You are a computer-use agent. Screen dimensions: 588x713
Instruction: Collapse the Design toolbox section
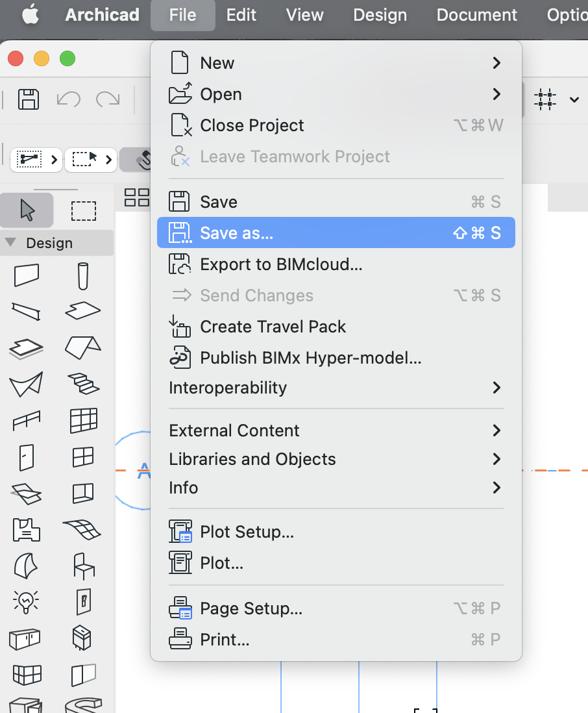[x=10, y=243]
